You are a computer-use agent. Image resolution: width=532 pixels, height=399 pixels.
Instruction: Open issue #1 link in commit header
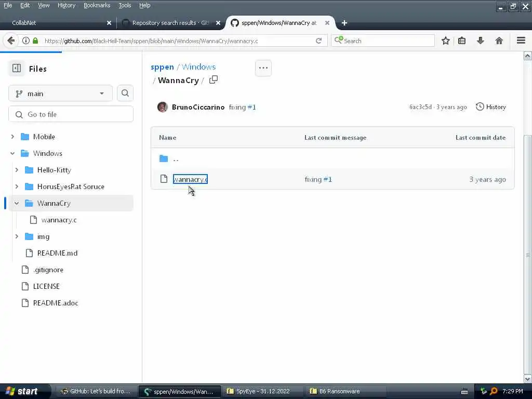252,107
